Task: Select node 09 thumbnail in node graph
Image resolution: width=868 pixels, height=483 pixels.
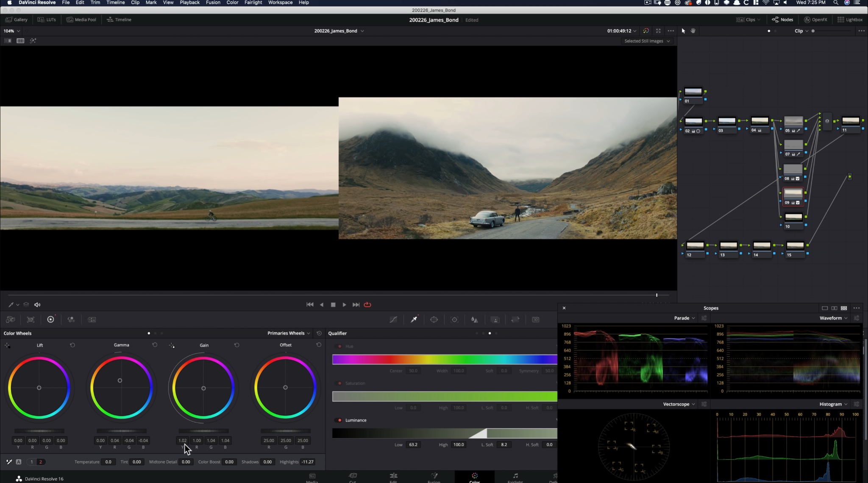Action: pos(793,193)
